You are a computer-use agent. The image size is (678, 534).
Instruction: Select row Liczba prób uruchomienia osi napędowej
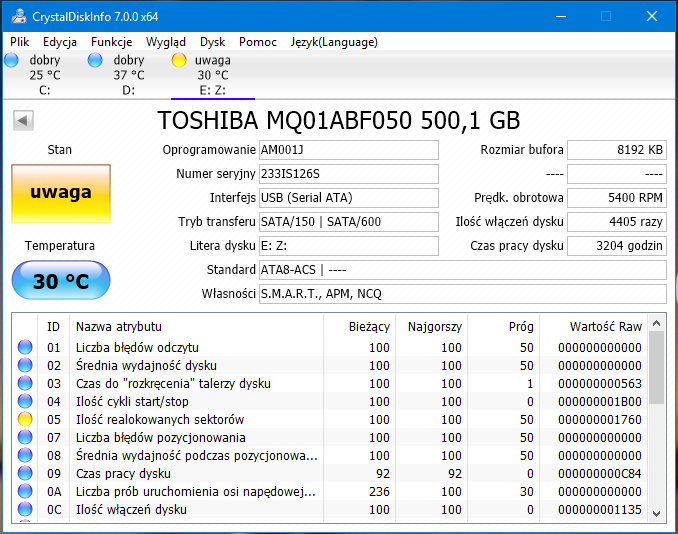[329, 492]
